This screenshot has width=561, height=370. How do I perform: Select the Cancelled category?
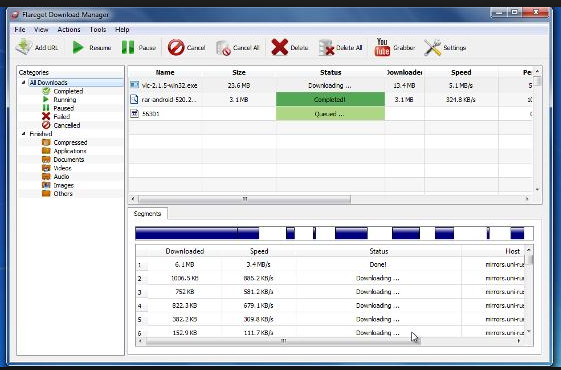pyautogui.click(x=67, y=125)
